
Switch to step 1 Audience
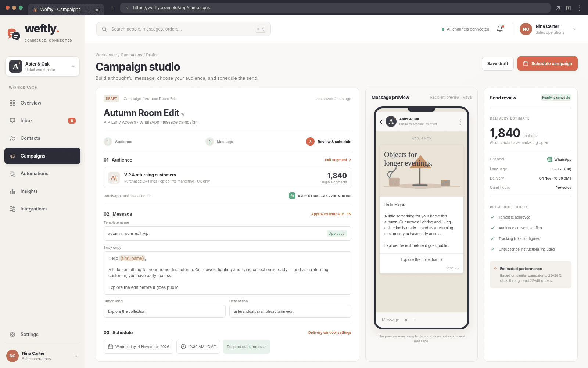pos(118,142)
